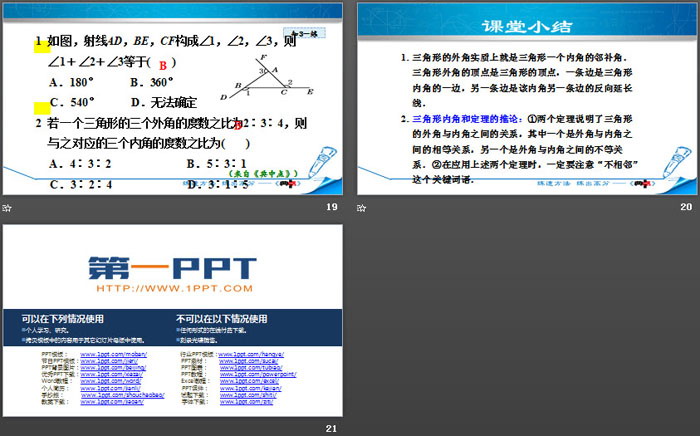Click the 课堂小结 title heading
Viewport: 700px width, 436px height.
526,26
